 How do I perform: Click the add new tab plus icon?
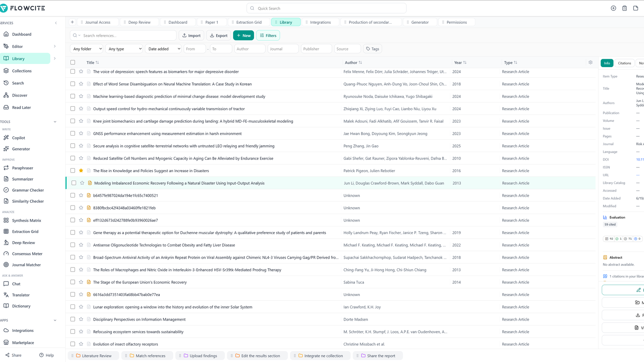pos(72,22)
